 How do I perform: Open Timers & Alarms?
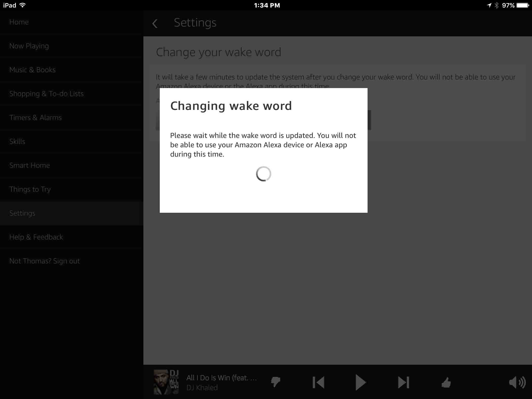point(36,118)
